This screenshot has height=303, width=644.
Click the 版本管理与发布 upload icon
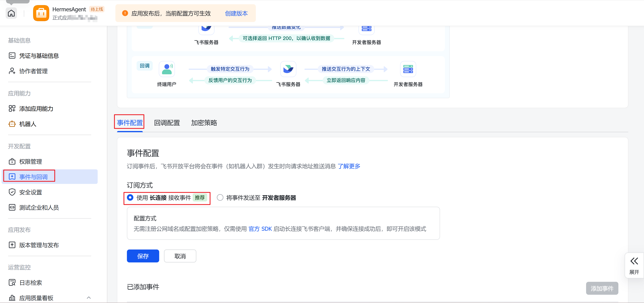[x=12, y=245]
